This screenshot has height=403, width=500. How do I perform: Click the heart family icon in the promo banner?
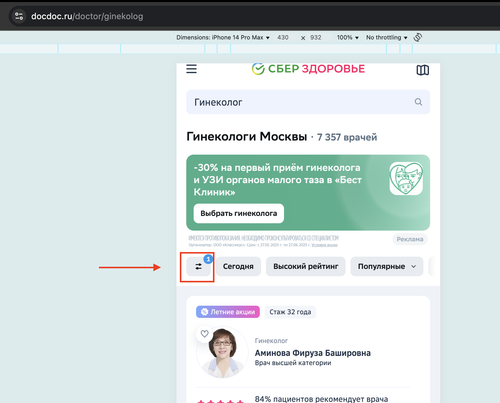click(406, 178)
